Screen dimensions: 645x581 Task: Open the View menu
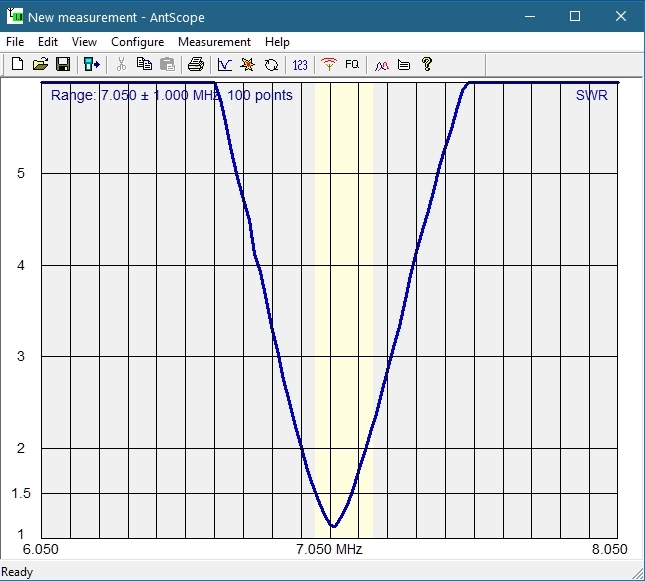tap(84, 42)
